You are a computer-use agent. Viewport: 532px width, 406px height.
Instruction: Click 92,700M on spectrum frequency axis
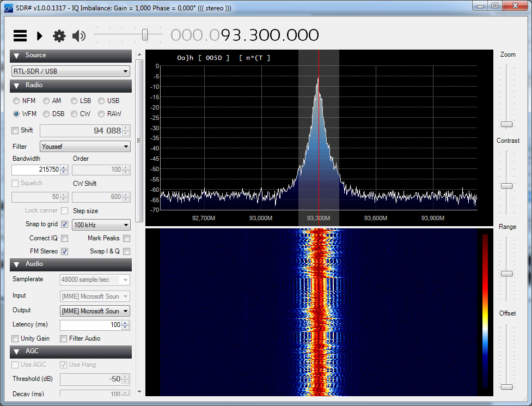[x=204, y=219]
